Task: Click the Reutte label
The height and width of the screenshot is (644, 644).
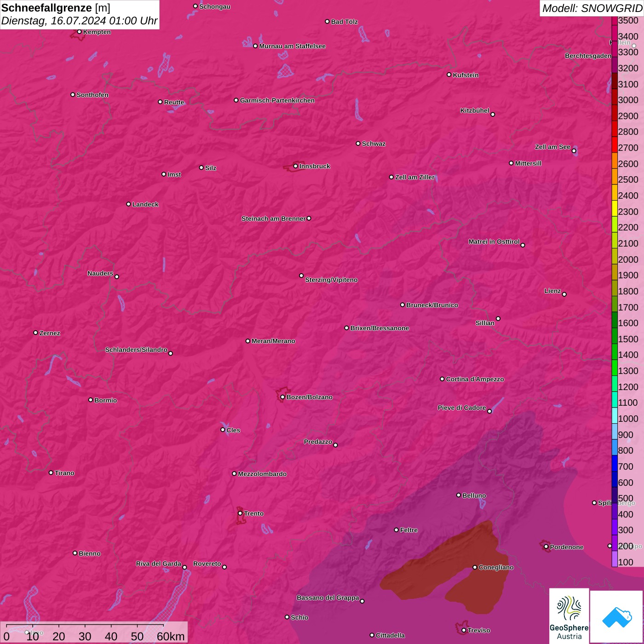Action: [x=174, y=102]
